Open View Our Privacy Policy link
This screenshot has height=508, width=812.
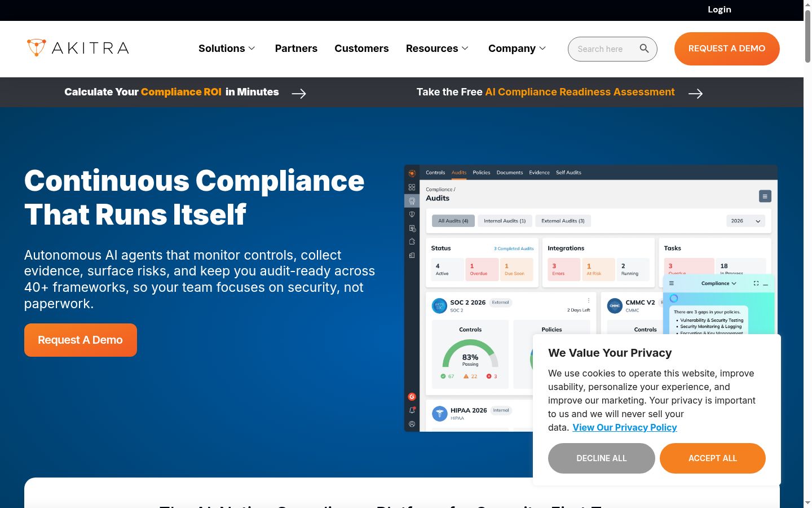[625, 427]
